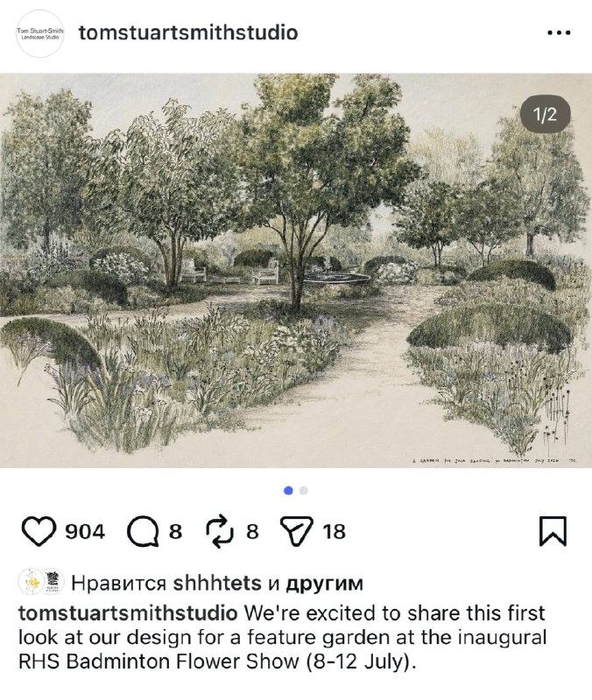Tap the 1/2 image counter badge

coord(545,115)
